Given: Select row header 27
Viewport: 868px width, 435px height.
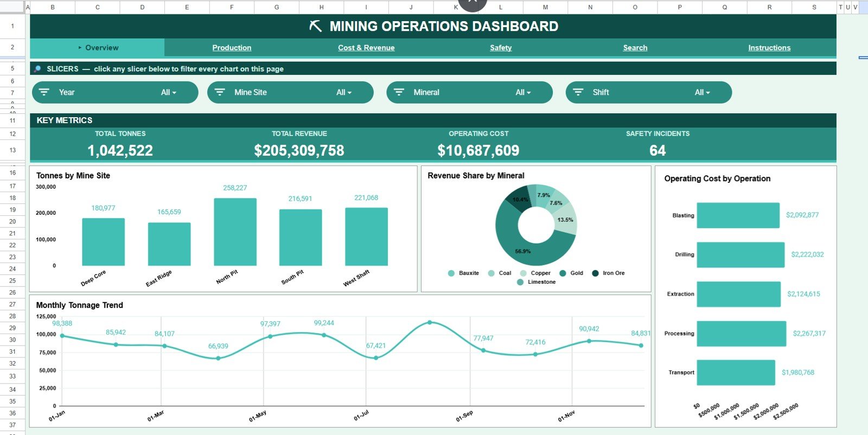Looking at the screenshot, I should [x=12, y=304].
